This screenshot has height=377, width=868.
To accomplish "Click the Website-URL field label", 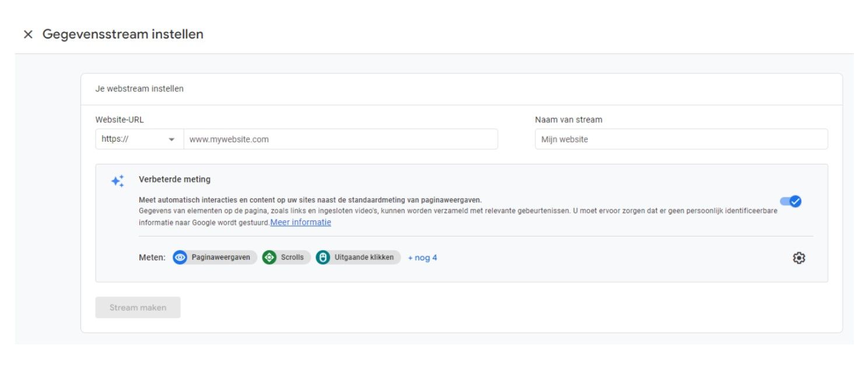I will [x=120, y=119].
